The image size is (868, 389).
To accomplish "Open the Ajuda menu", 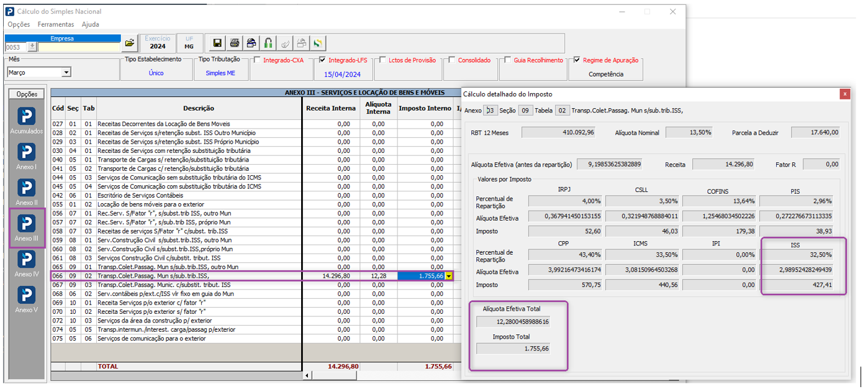I will pos(91,24).
